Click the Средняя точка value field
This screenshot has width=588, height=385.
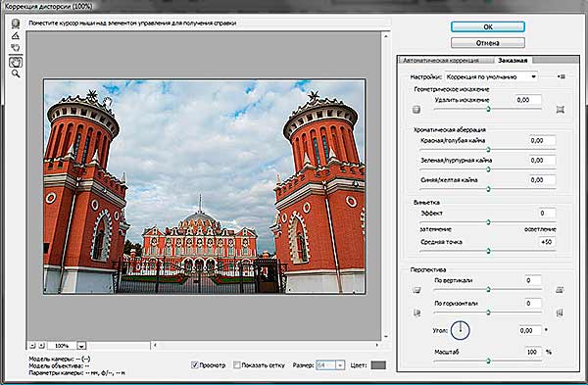pos(547,242)
